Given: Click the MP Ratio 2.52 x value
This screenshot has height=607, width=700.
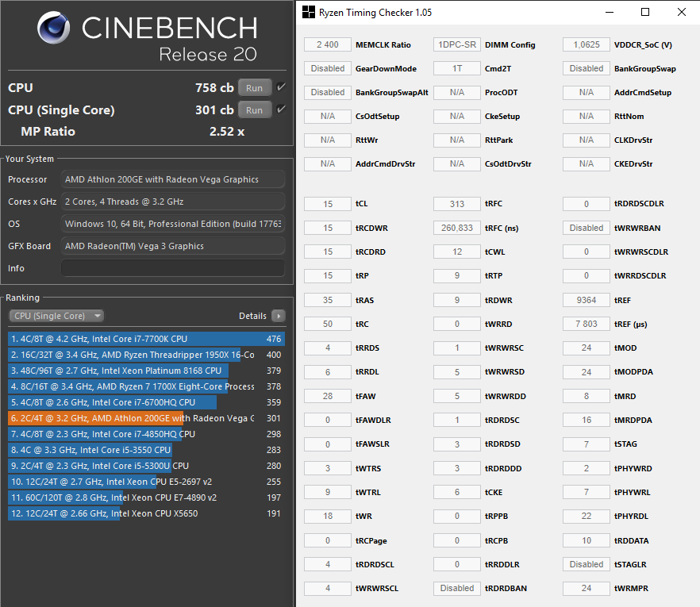Looking at the screenshot, I should [227, 132].
